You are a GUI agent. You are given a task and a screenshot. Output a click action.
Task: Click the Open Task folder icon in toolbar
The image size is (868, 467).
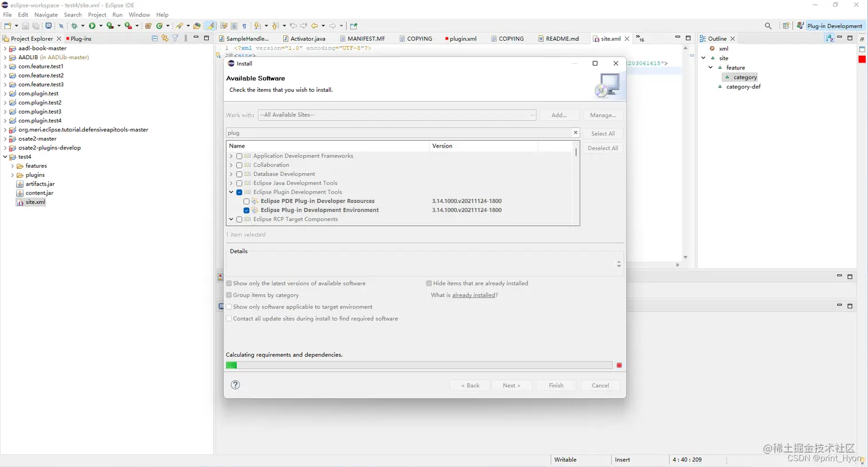pos(197,26)
